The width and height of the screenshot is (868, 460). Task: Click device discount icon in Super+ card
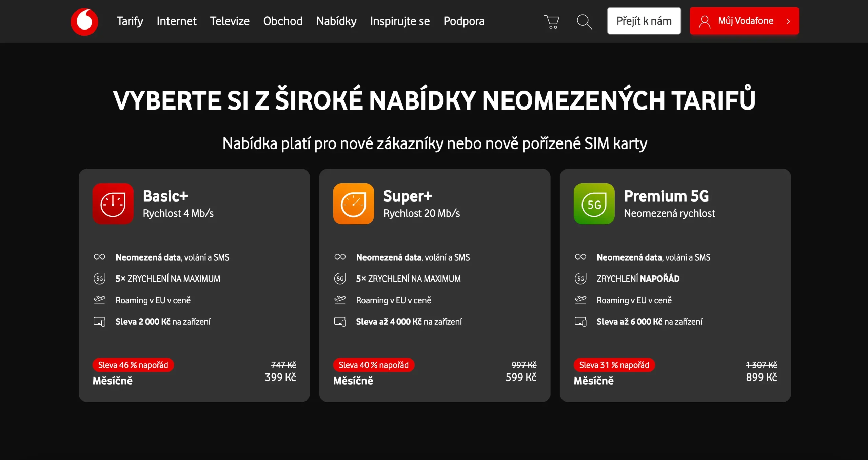click(340, 321)
